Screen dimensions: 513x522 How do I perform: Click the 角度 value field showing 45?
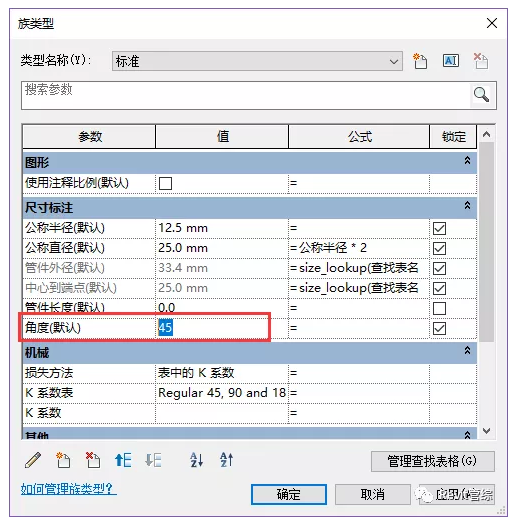point(222,328)
